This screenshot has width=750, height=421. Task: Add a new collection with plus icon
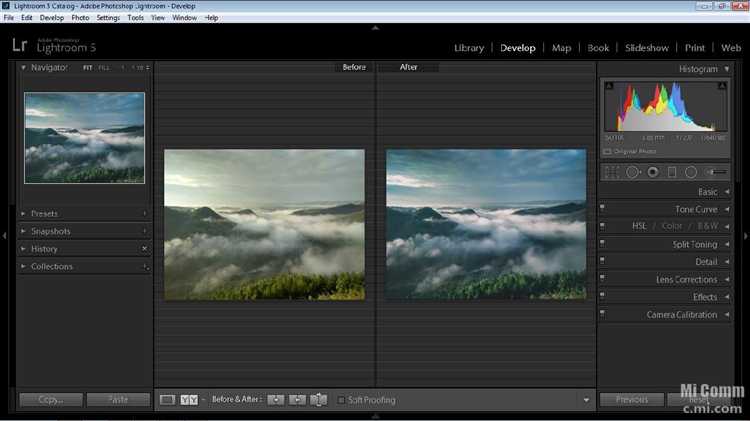point(146,267)
